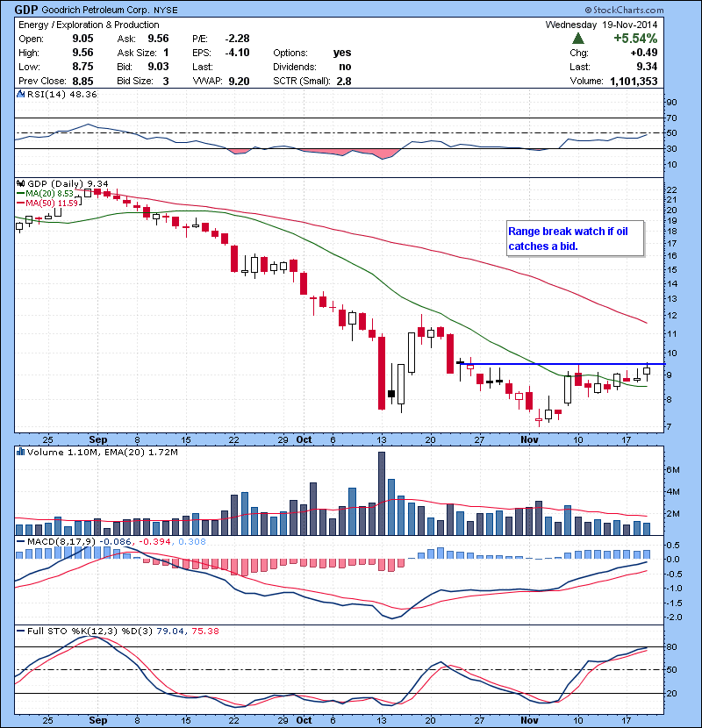Click the 6M label on volume axis

673,470
